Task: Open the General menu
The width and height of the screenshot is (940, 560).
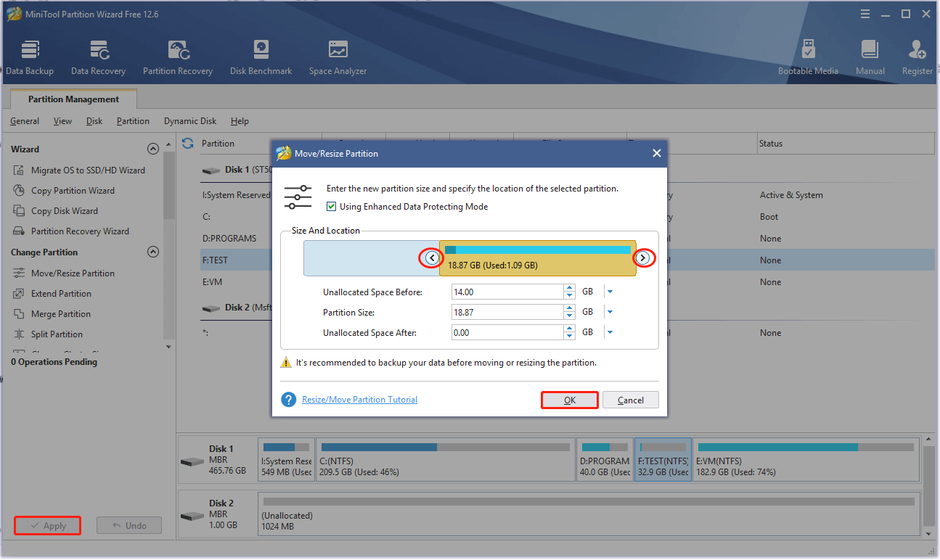Action: (25, 121)
